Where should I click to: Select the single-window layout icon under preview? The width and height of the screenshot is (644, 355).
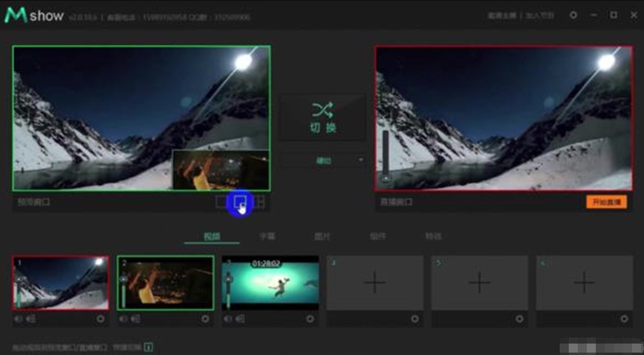click(x=221, y=202)
